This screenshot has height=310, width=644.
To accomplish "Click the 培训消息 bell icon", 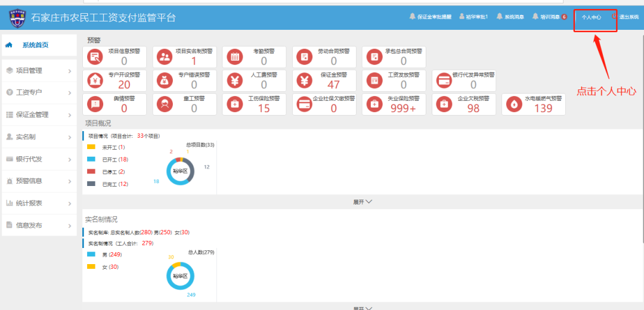I will tap(535, 17).
